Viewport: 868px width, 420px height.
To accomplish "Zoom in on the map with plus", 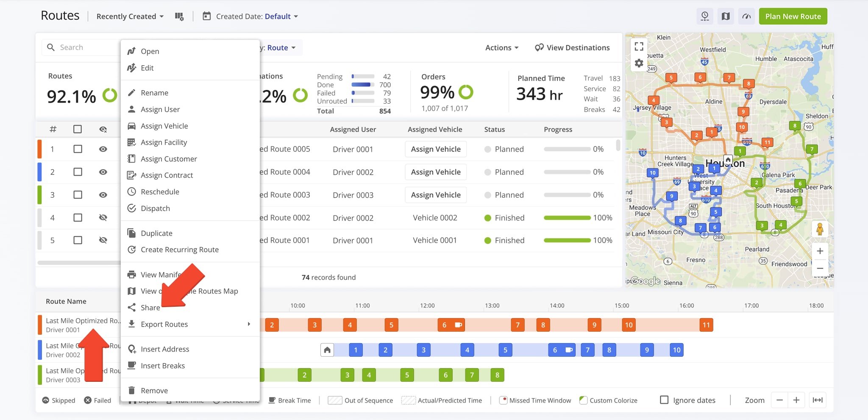I will [820, 251].
